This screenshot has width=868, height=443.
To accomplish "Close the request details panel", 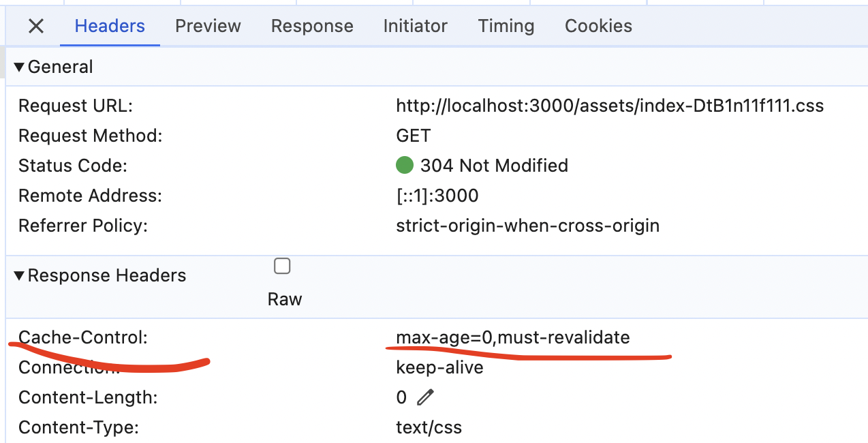I will click(x=35, y=26).
